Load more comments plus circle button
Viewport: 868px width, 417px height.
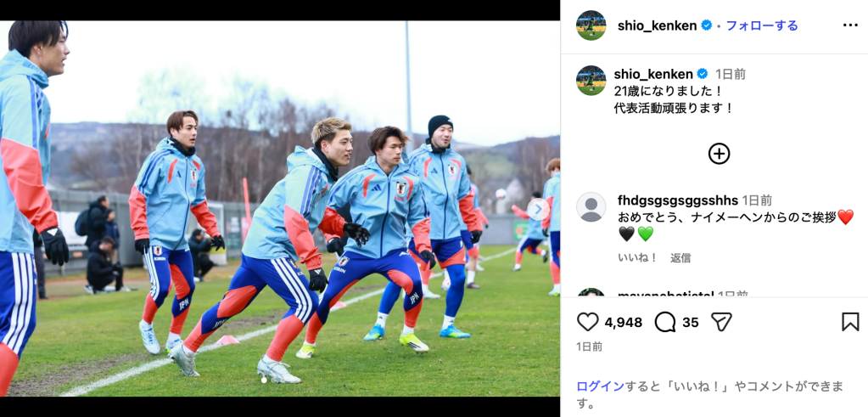pyautogui.click(x=719, y=154)
